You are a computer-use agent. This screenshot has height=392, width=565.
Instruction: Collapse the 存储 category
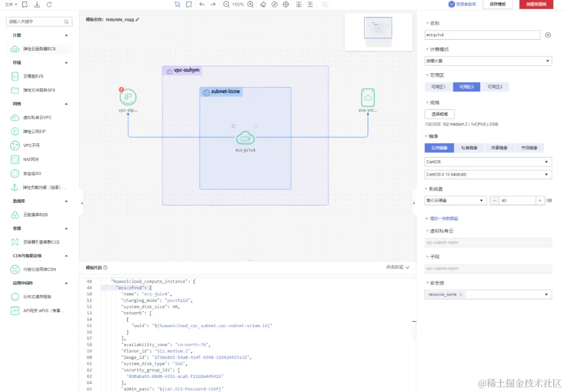(x=66, y=63)
